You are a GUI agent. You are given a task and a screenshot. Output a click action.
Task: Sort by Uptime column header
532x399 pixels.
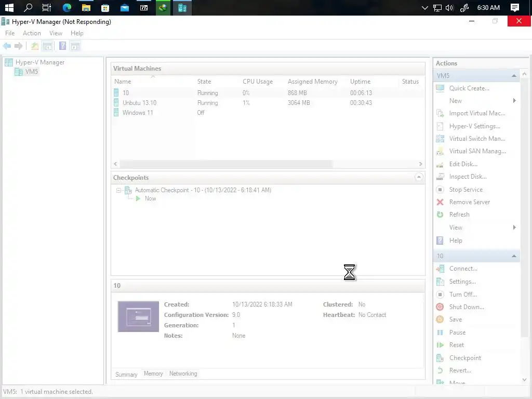coord(361,82)
